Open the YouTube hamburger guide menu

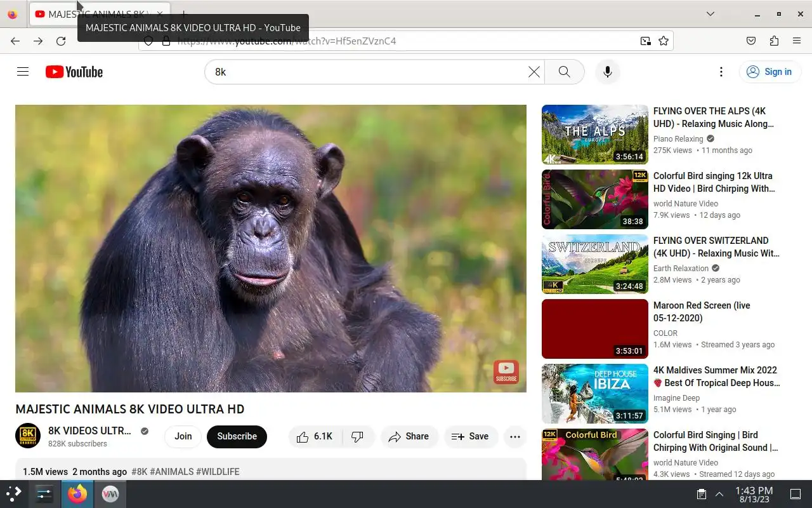coord(23,72)
